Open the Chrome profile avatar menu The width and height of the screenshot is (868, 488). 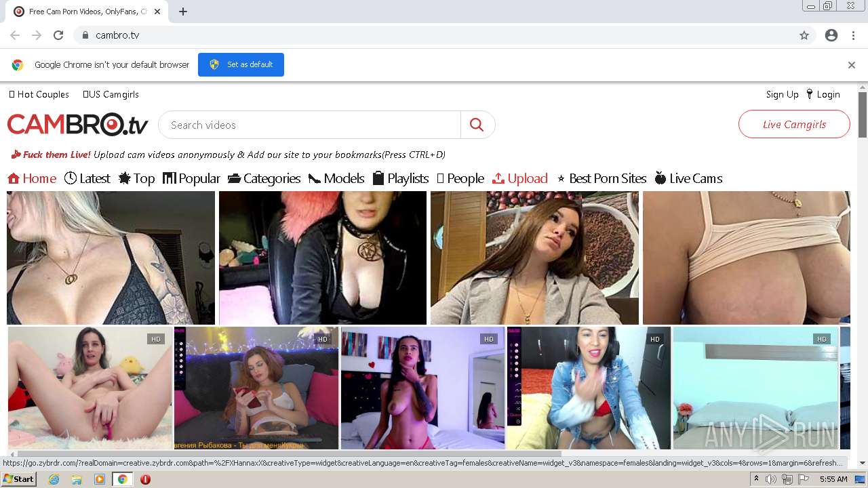(831, 35)
